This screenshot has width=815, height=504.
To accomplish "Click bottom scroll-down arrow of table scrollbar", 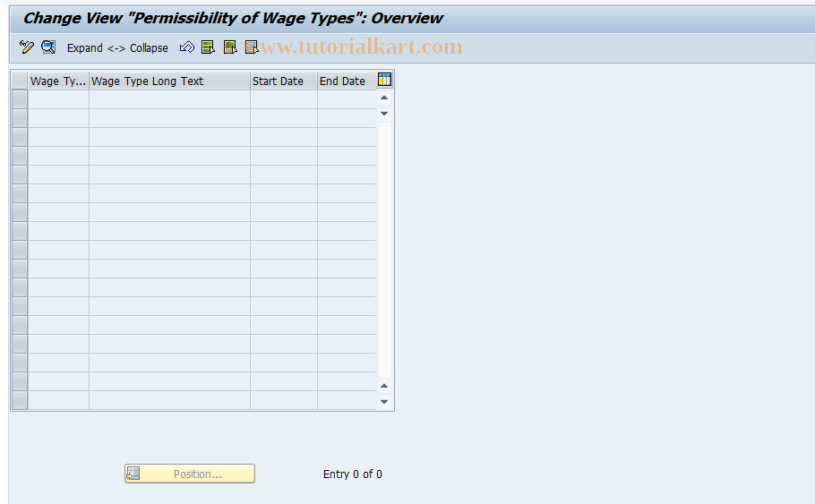I will (384, 402).
